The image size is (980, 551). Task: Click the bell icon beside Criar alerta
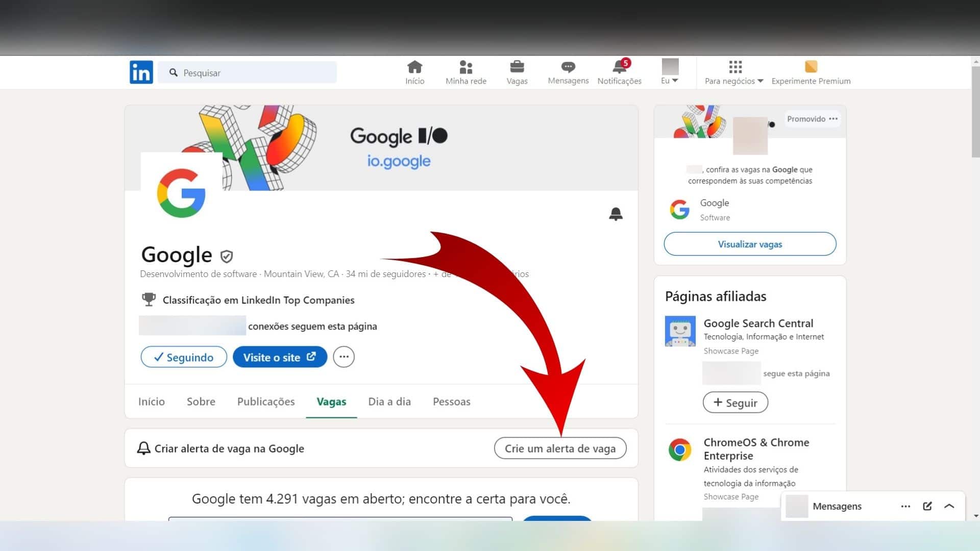pos(144,448)
